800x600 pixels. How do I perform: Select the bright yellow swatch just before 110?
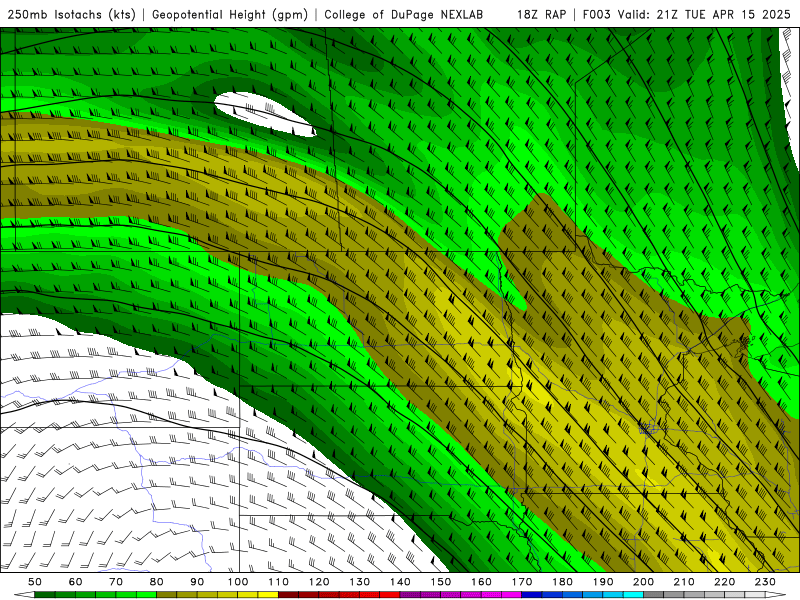[268, 595]
